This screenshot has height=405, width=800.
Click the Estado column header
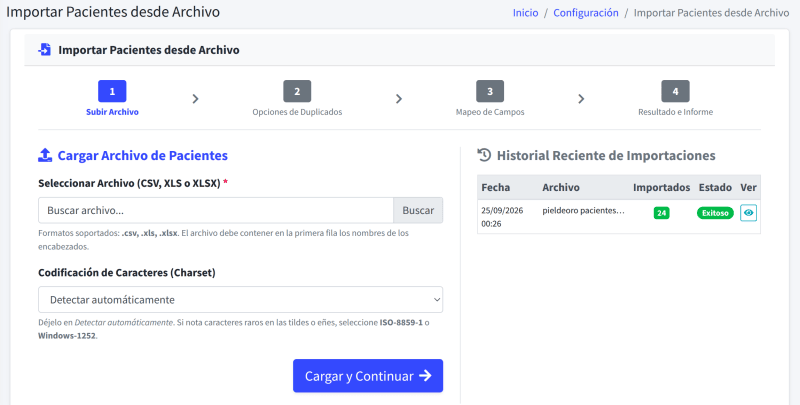[x=715, y=187]
